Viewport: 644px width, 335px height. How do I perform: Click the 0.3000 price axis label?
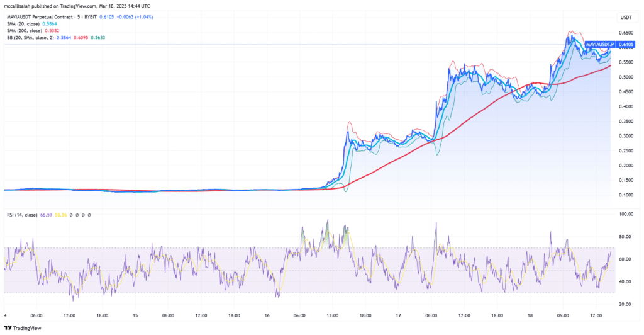(x=626, y=136)
